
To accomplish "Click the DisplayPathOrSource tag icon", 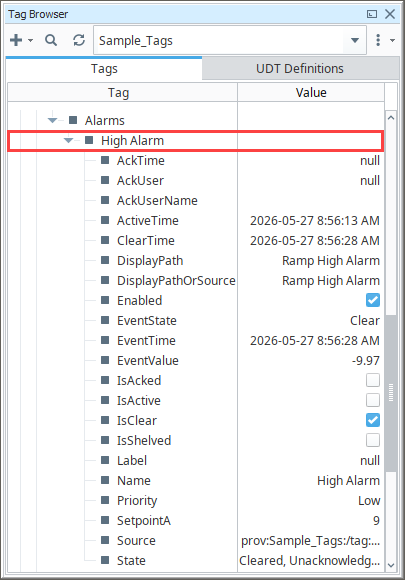I will [x=105, y=280].
